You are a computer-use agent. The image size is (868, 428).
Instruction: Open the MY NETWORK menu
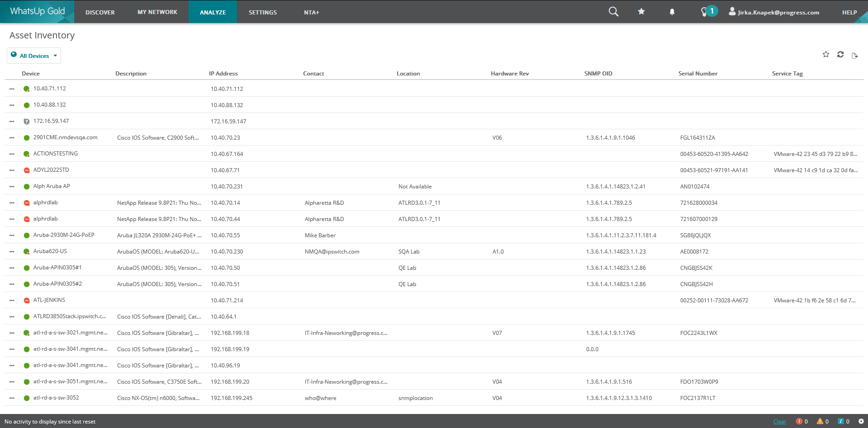pyautogui.click(x=157, y=12)
